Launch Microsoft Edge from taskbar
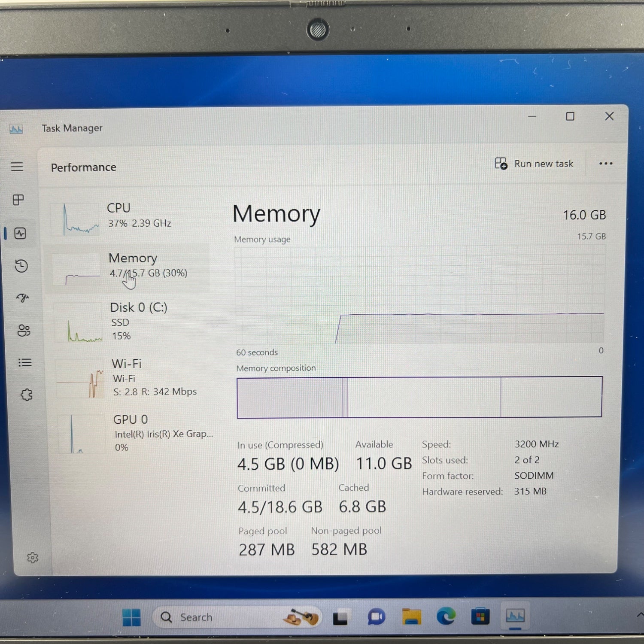The width and height of the screenshot is (644, 644). (446, 617)
